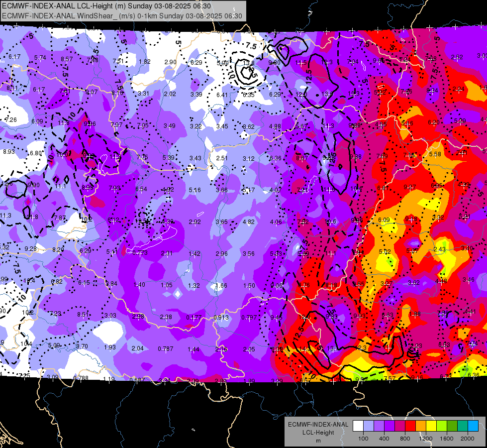
Task: Click the grid value 1.05
Action: pyautogui.click(x=167, y=285)
